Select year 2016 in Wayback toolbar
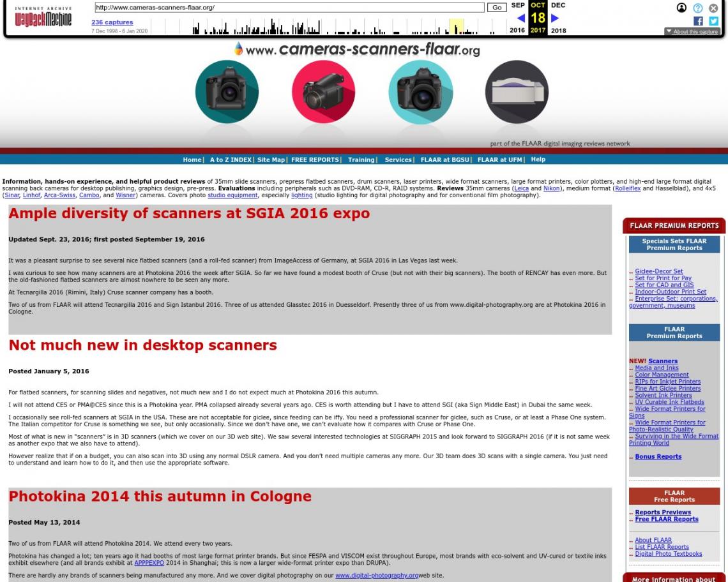Screen dimensions: 728x582 (517, 31)
